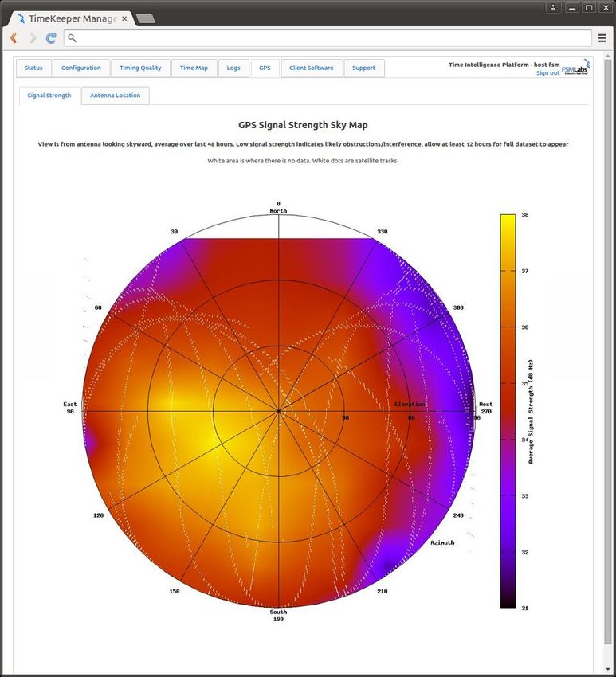This screenshot has height=677, width=616.
Task: Open a new browser tab
Action: 146,18
